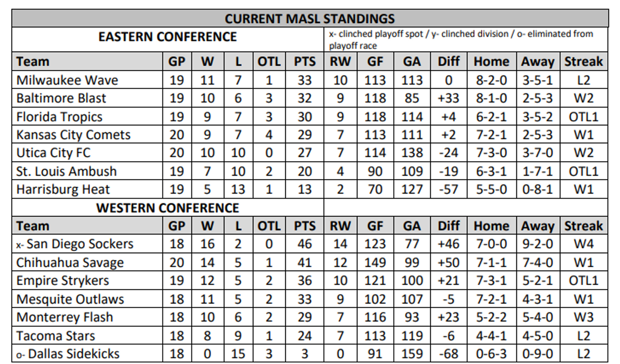620x364 pixels.
Task: Select the Utica City FC team cell
Action: [54, 153]
